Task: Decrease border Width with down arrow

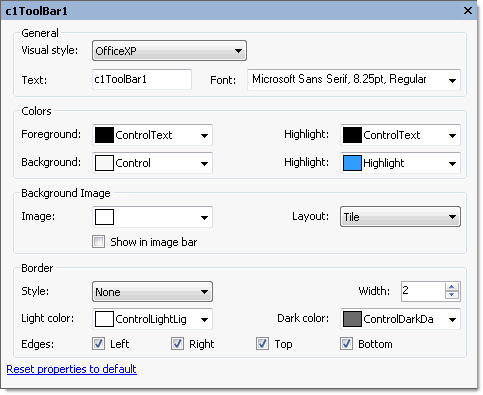Action: point(452,295)
